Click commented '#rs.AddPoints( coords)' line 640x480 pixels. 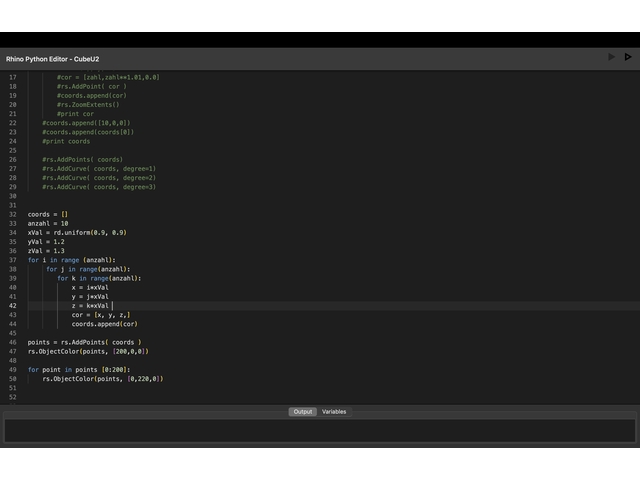click(82, 160)
